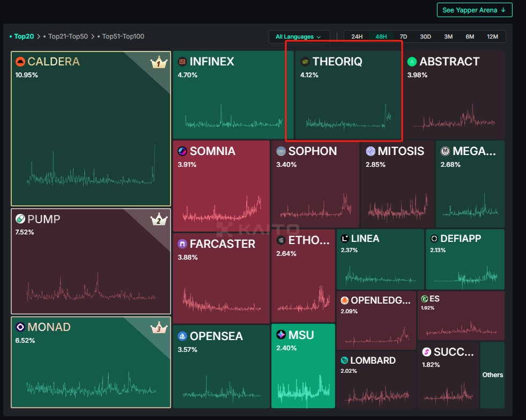Click the Sophon logo icon
Screen dimensions: 526x420
(281, 151)
